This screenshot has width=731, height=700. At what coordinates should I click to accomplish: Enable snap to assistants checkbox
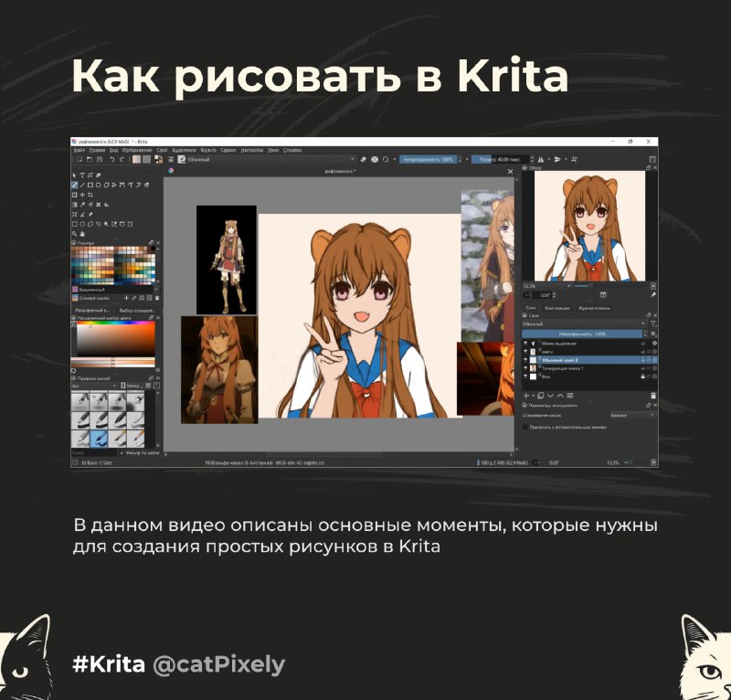point(525,427)
